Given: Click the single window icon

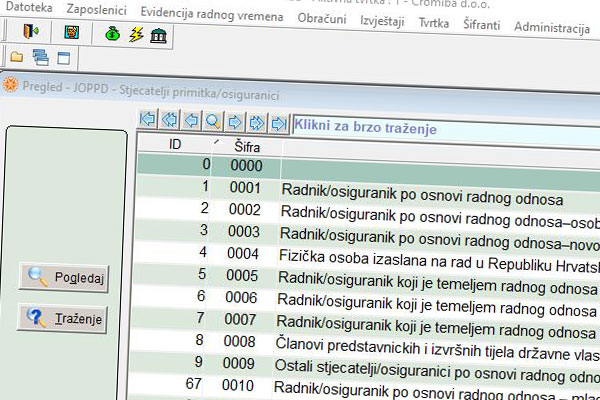Looking at the screenshot, I should coord(64,58).
